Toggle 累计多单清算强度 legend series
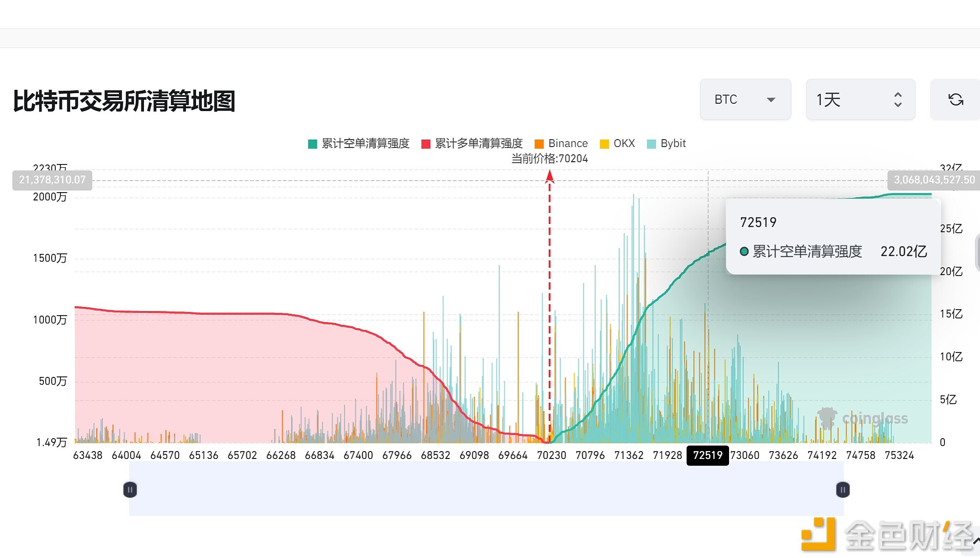The image size is (980, 558). (472, 144)
